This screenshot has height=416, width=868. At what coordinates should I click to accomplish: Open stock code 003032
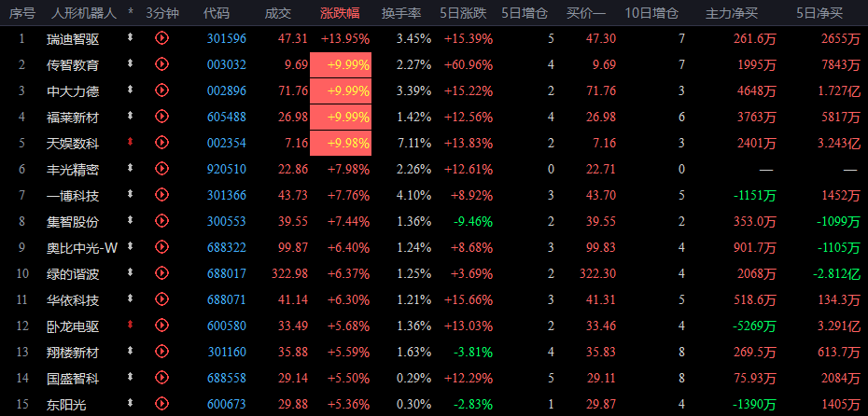click(227, 64)
